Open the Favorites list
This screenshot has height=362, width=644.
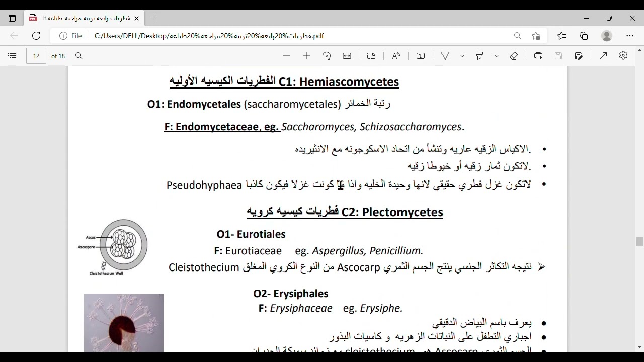click(x=561, y=36)
